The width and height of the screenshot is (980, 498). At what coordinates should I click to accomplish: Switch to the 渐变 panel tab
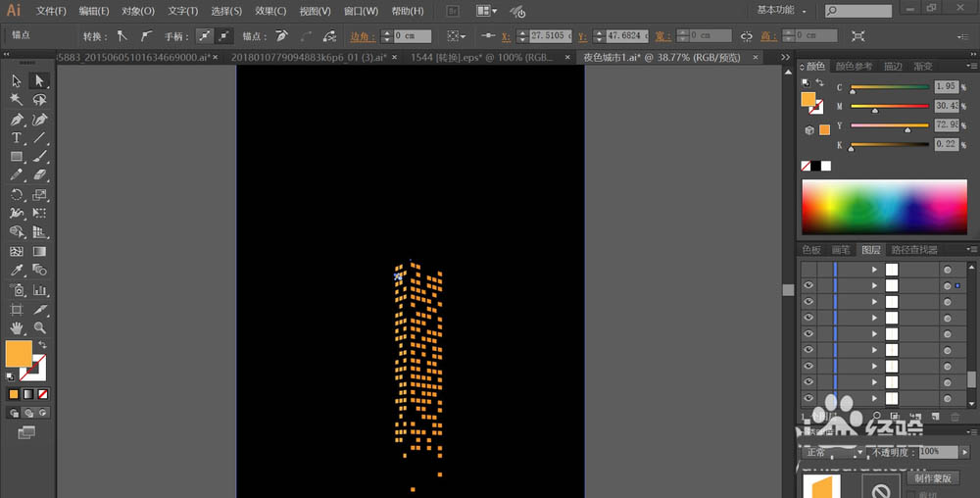coord(923,67)
